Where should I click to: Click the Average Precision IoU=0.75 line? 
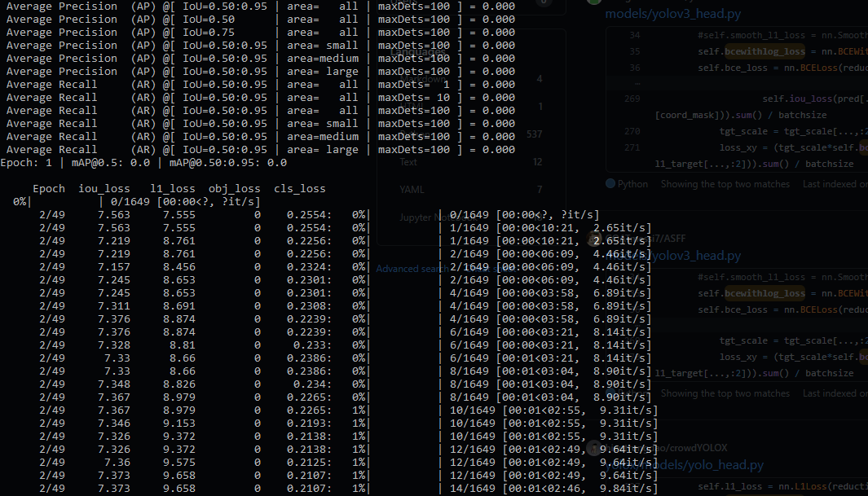pyautogui.click(x=261, y=33)
